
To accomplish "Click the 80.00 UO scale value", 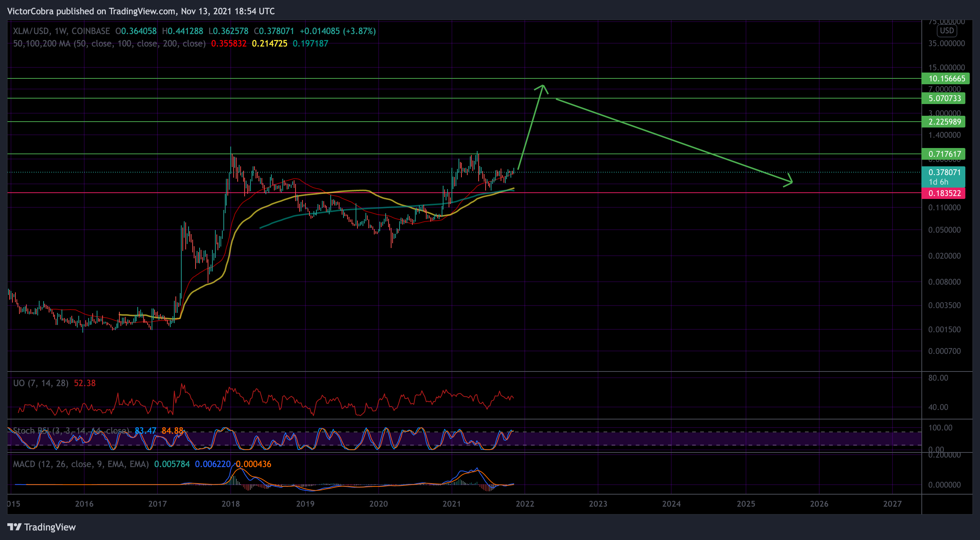I will [938, 378].
